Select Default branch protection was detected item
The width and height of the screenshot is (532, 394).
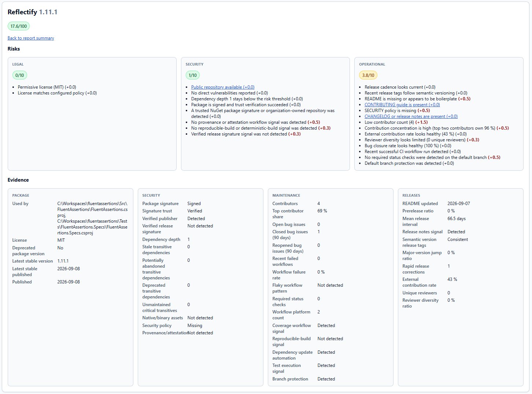click(409, 163)
